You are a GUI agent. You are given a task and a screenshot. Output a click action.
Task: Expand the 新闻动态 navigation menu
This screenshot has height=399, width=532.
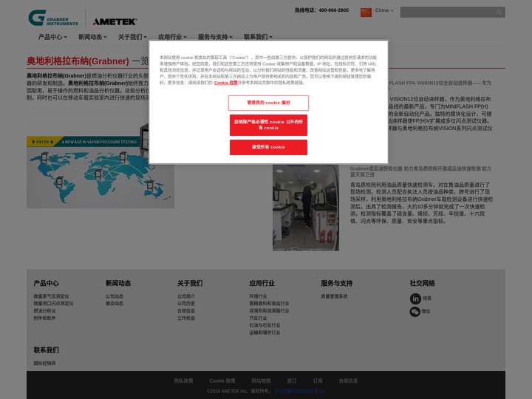pyautogui.click(x=92, y=37)
